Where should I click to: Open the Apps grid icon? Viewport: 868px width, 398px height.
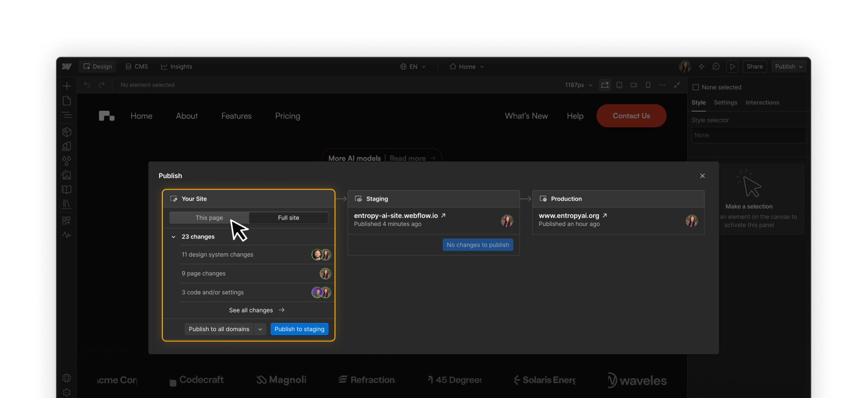(66, 220)
